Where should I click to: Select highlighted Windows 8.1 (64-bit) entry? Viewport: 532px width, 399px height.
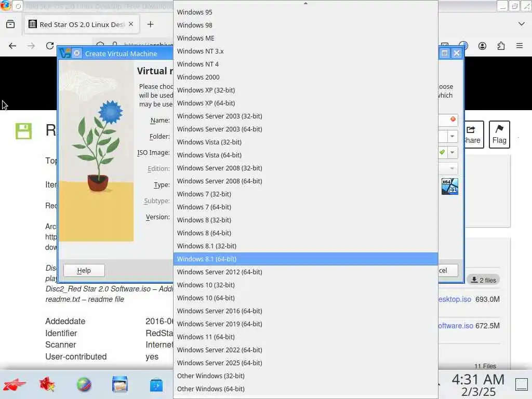pyautogui.click(x=305, y=259)
